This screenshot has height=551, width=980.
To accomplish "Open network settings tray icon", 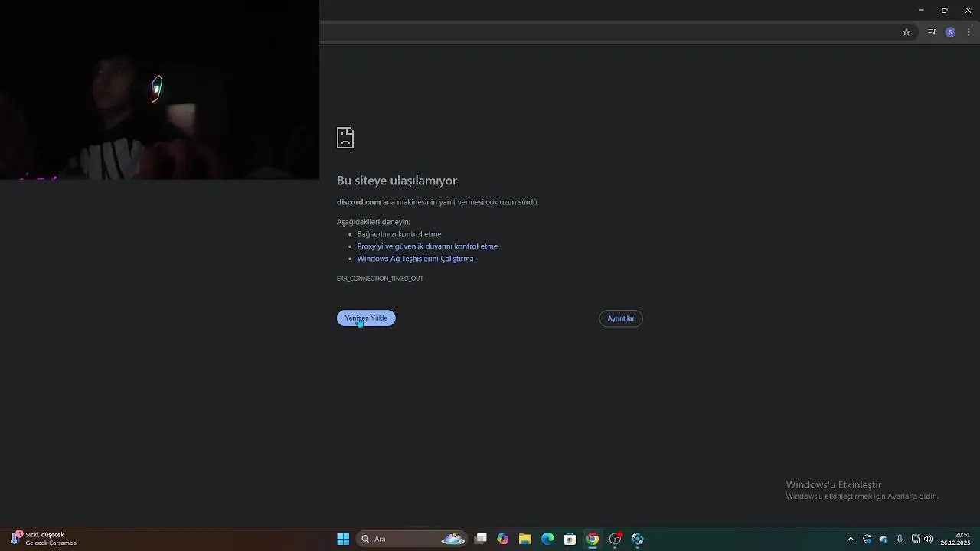I will coord(916,539).
